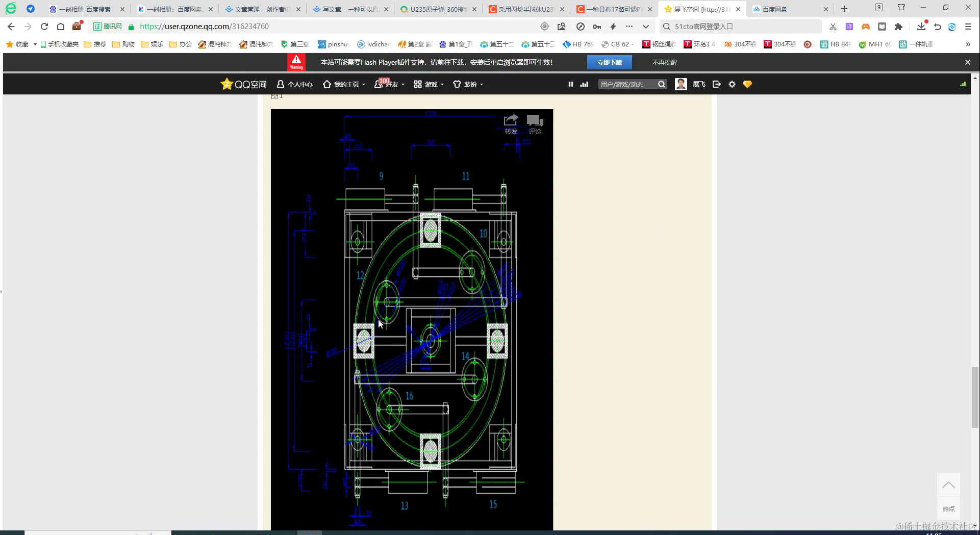Open the 办公 bookmarks folder
The width and height of the screenshot is (980, 535).
tap(181, 44)
